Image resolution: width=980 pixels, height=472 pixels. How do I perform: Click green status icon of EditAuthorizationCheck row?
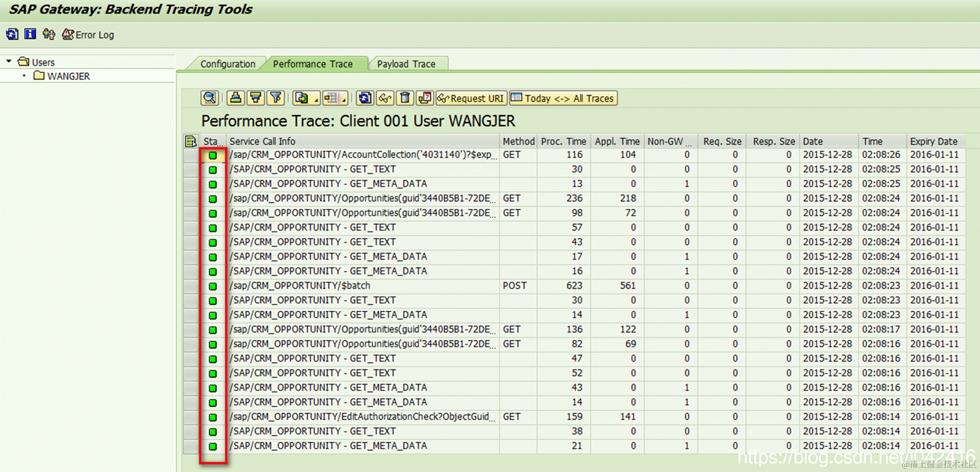[x=213, y=417]
